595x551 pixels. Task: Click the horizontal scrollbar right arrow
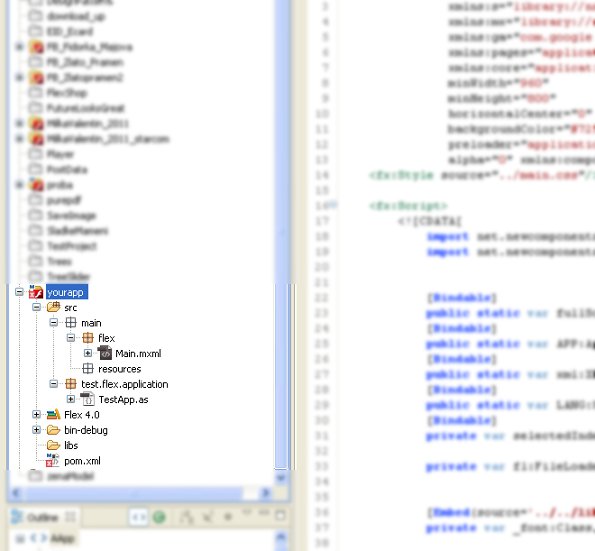click(265, 493)
